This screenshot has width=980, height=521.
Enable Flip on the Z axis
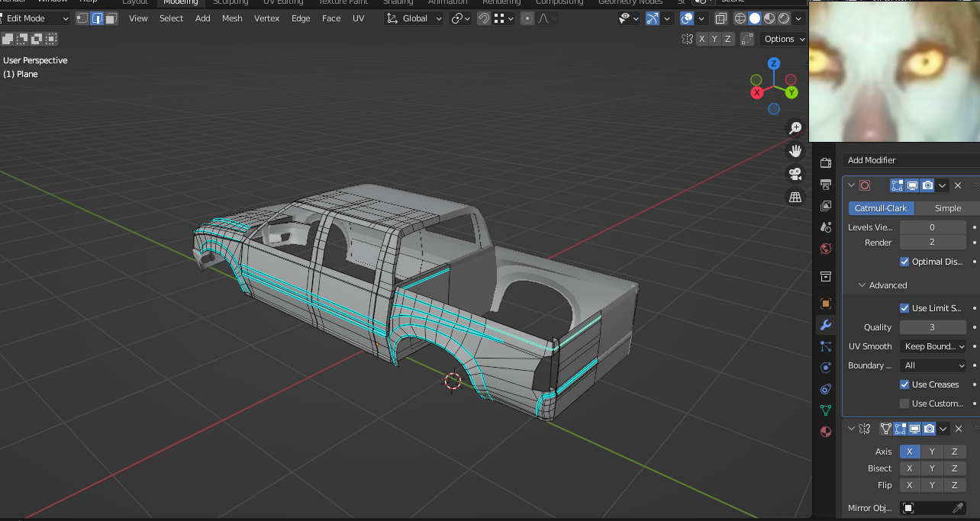[x=954, y=485]
